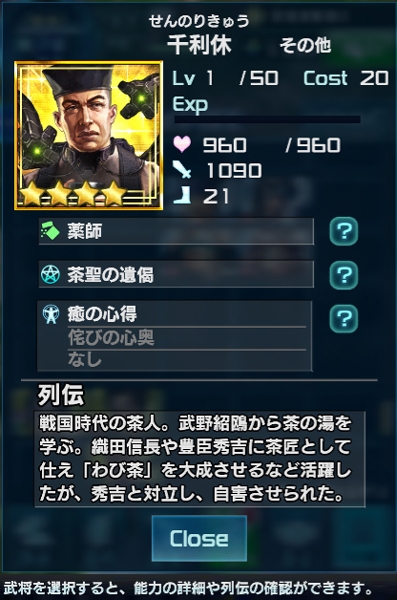
Task: Select the 薬師 skill row
Action: point(176,231)
